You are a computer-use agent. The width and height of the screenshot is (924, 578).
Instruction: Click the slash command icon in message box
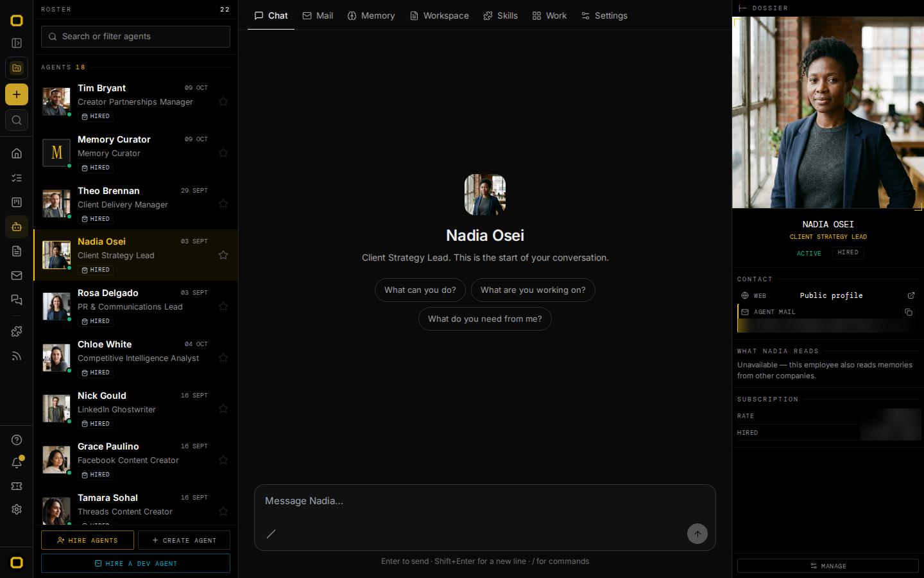271,534
